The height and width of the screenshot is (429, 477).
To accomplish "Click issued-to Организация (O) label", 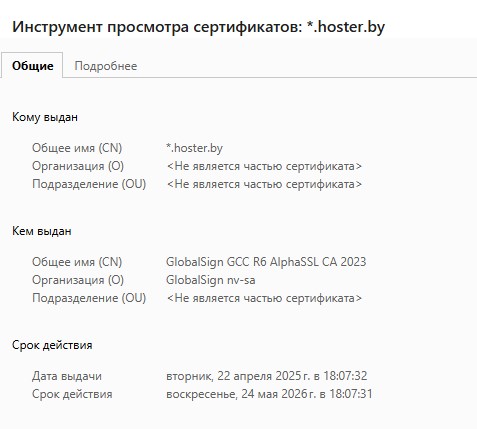I will click(x=78, y=166).
